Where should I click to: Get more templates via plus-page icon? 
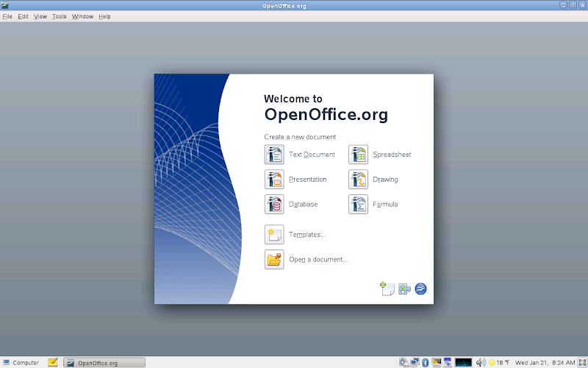tap(387, 289)
